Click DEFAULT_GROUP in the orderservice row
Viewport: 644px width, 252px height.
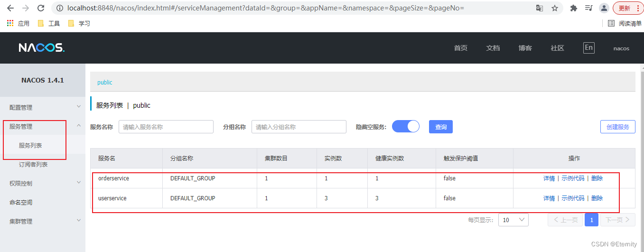click(193, 178)
